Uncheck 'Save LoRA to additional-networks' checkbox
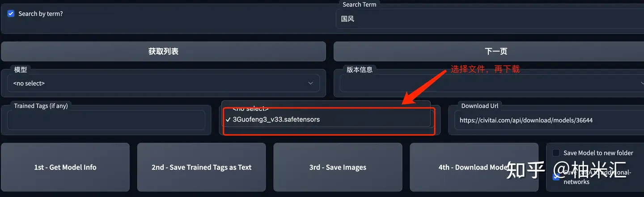644x197 pixels. click(x=556, y=176)
